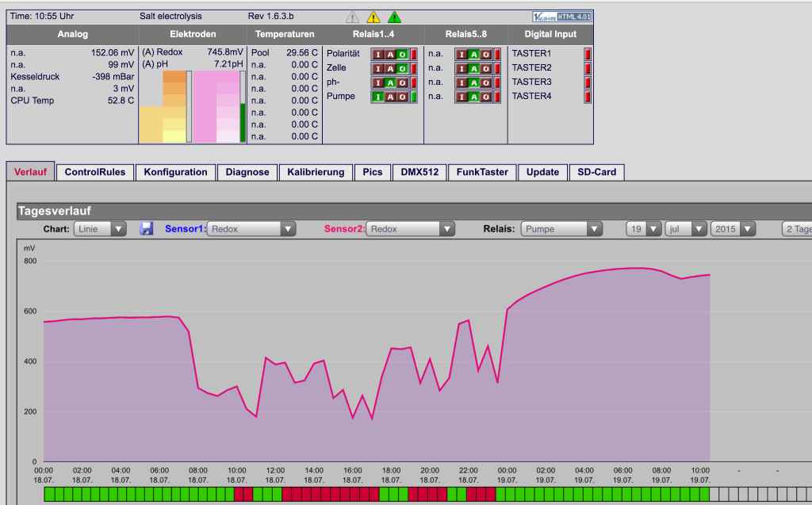This screenshot has height=505, width=812.
Task: Set Pumpe relay to O (off)
Action: [402, 97]
